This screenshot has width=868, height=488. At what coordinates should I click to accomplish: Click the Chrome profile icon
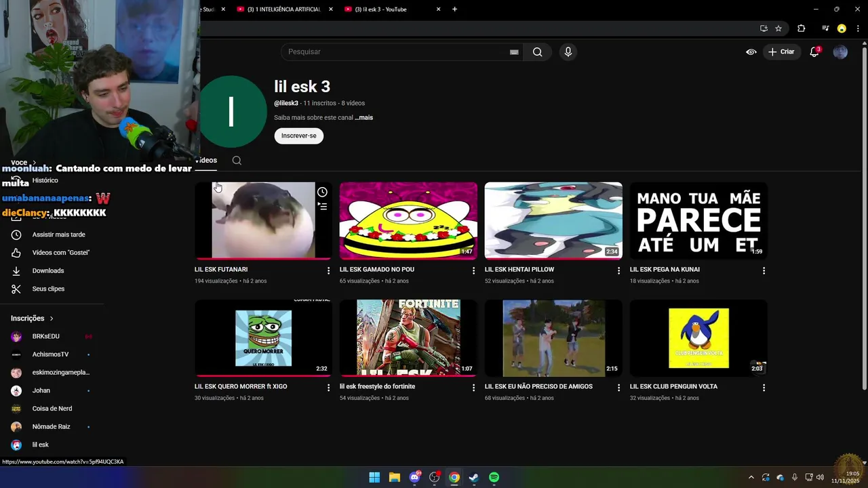click(x=842, y=28)
